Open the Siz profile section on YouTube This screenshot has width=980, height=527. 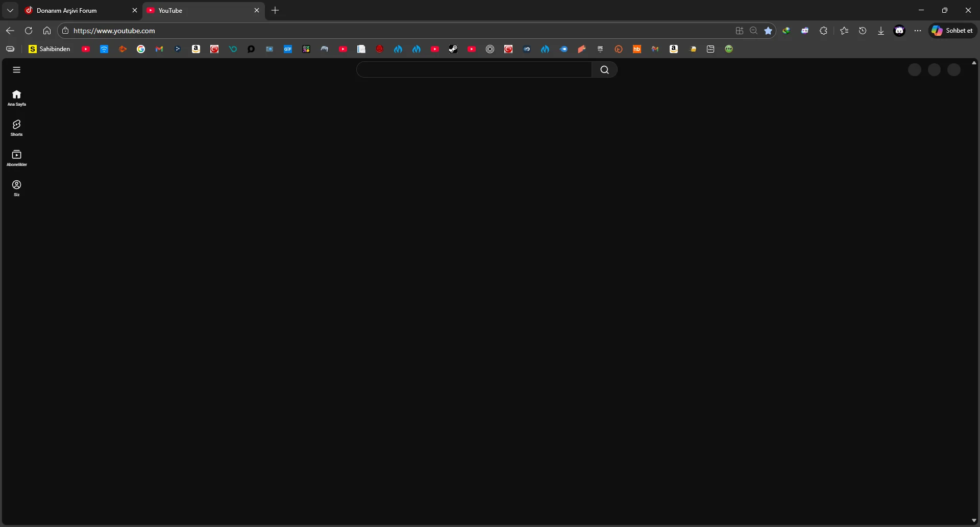pos(16,187)
